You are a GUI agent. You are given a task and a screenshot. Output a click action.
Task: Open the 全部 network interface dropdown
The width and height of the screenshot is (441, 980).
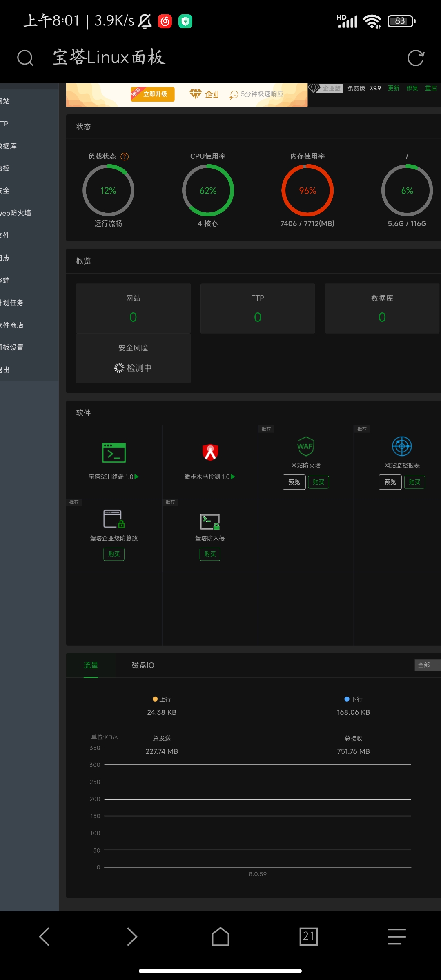pos(428,665)
